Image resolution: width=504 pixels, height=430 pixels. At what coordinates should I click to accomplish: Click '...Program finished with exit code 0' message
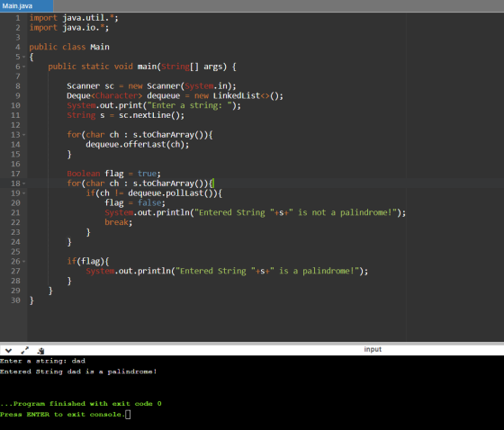point(81,404)
